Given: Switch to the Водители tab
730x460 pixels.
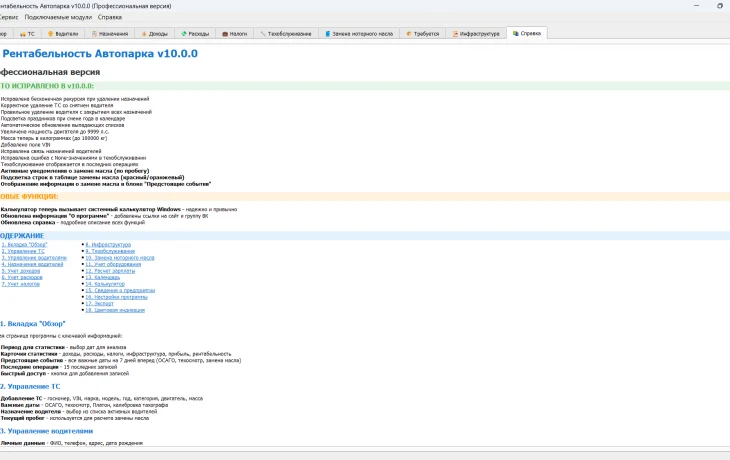Looking at the screenshot, I should [x=63, y=34].
